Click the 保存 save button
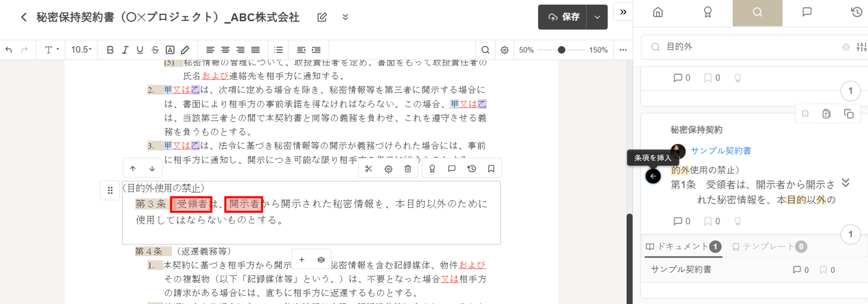This screenshot has width=868, height=304. 563,18
